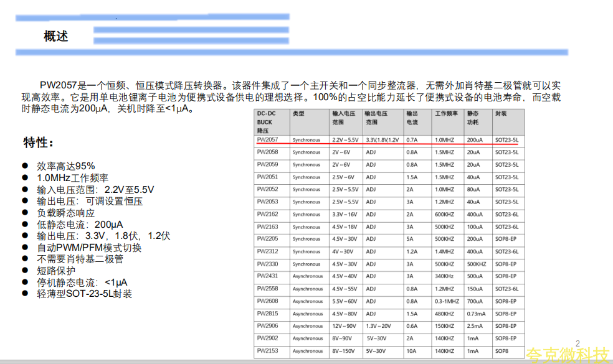The image size is (613, 364).
Task: Click the 不需要肖特基二极管 bullet item
Action: [x=80, y=259]
